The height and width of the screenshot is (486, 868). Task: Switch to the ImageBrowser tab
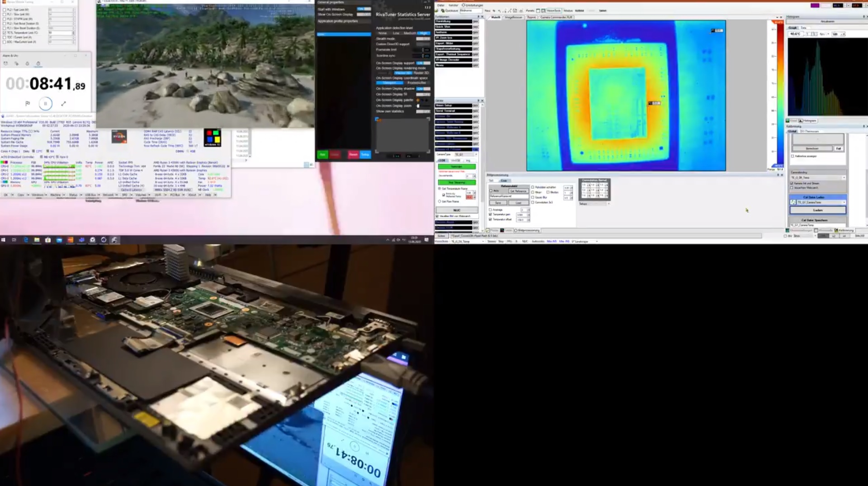(514, 17)
